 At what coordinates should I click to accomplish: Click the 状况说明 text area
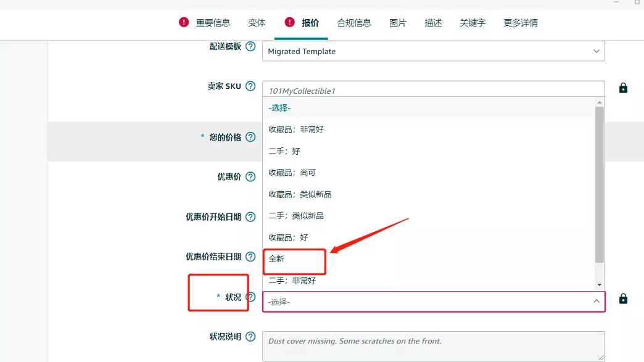click(433, 347)
